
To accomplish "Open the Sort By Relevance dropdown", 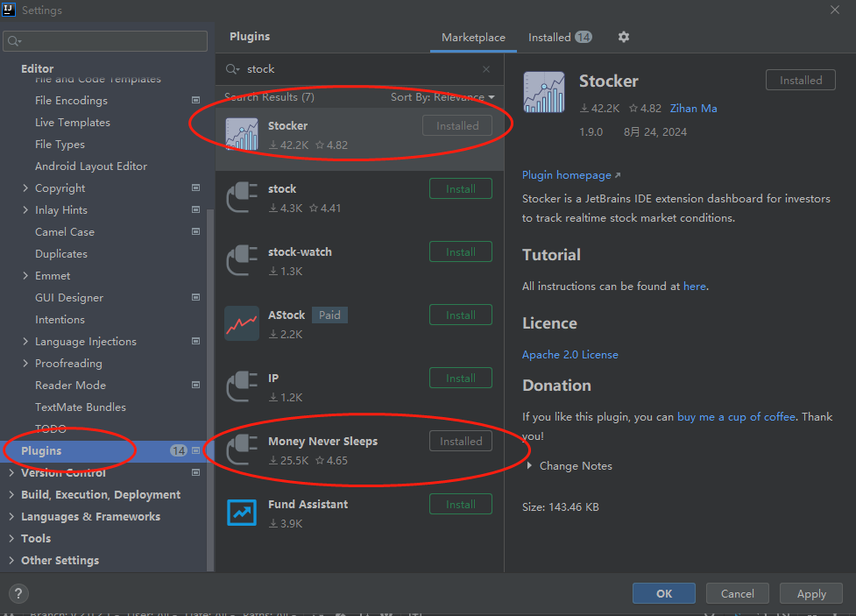I will pos(442,96).
